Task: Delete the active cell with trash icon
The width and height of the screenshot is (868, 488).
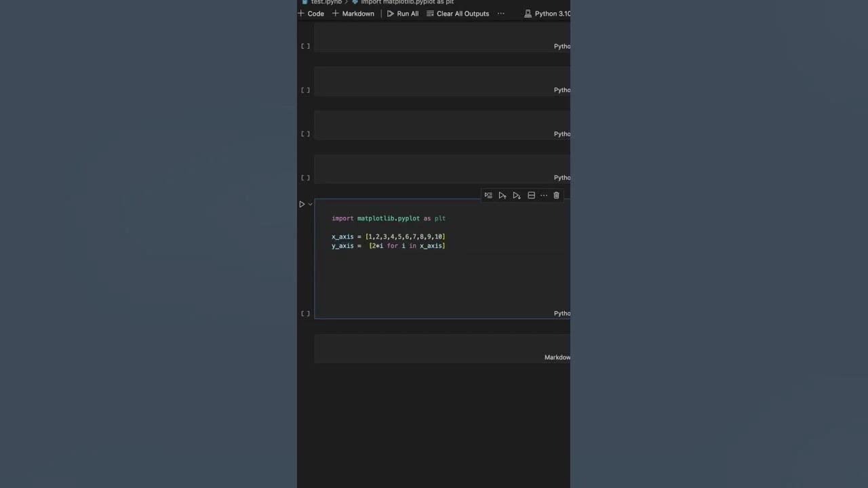Action: [556, 195]
